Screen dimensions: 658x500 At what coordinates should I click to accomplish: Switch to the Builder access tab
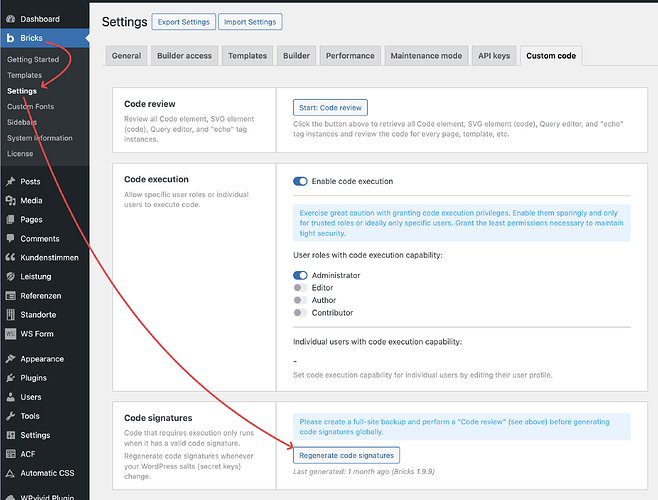point(184,56)
